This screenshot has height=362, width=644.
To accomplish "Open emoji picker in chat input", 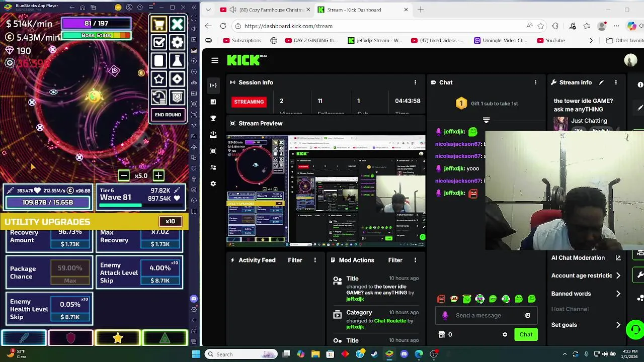I will 528,315.
